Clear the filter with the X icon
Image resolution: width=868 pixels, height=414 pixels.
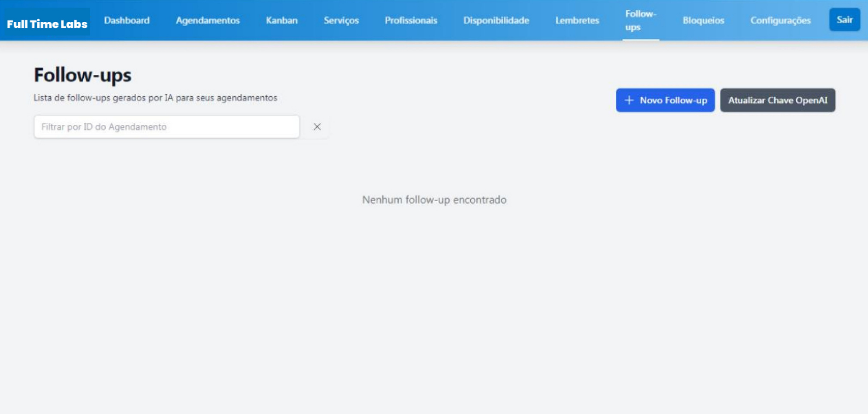point(317,127)
